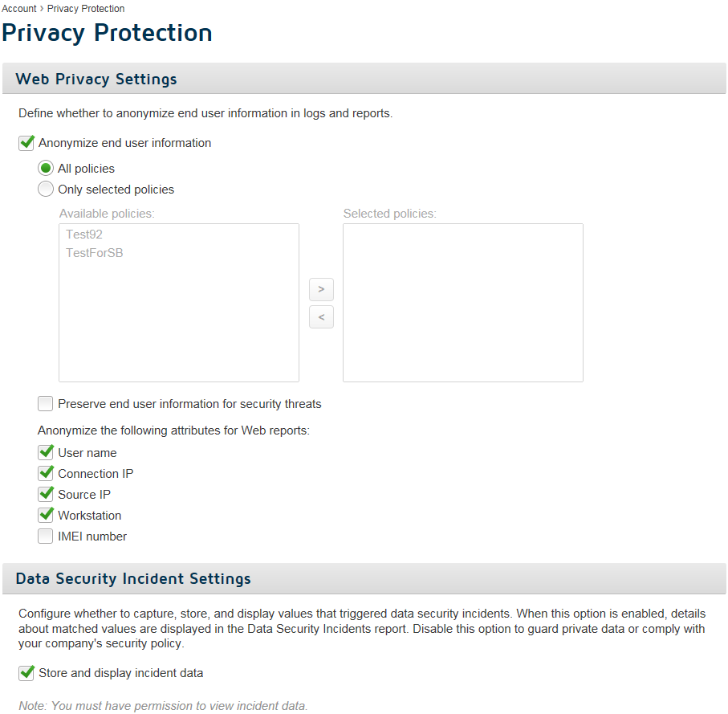Click inside the Selected policies list box
The height and width of the screenshot is (714, 728).
[x=463, y=303]
